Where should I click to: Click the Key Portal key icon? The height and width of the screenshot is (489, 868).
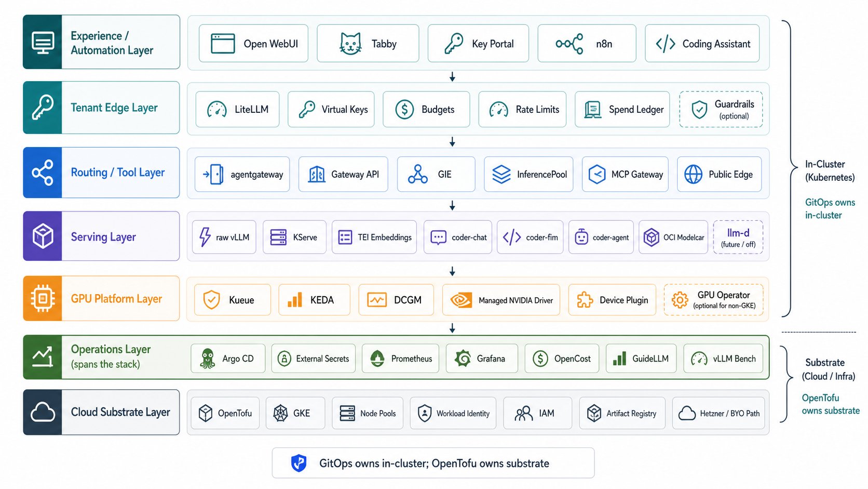454,44
